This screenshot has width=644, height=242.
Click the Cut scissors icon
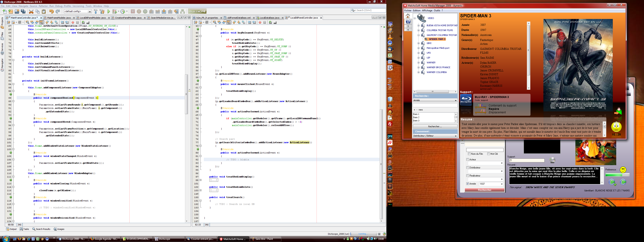coord(31,11)
